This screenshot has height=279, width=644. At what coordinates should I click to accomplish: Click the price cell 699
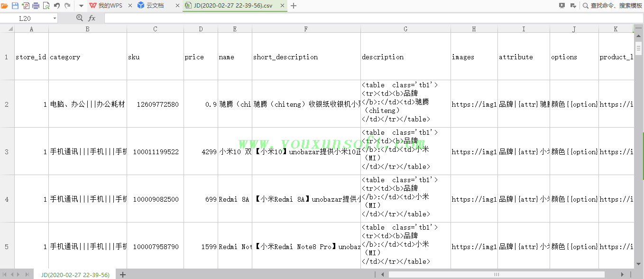201,199
